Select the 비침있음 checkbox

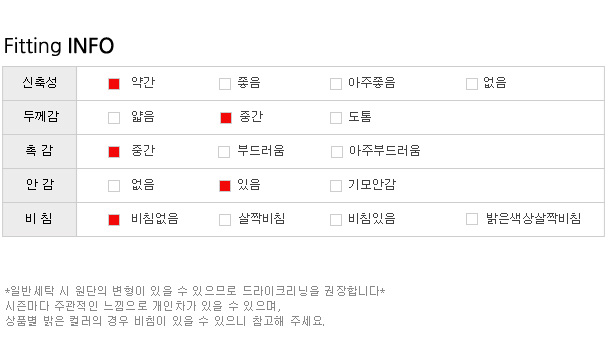336,220
